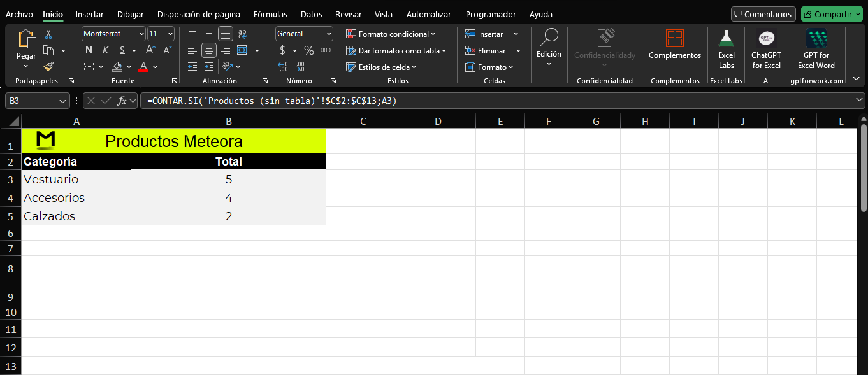Click the Copy icon in Portapapeles
868x375 pixels.
click(x=48, y=50)
